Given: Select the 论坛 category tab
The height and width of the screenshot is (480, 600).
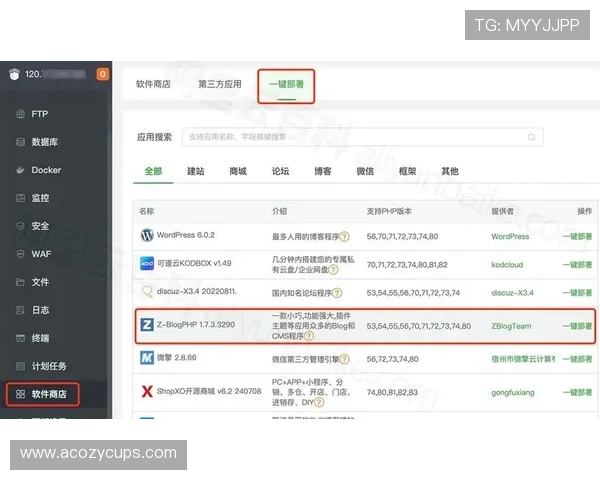Looking at the screenshot, I should [280, 171].
